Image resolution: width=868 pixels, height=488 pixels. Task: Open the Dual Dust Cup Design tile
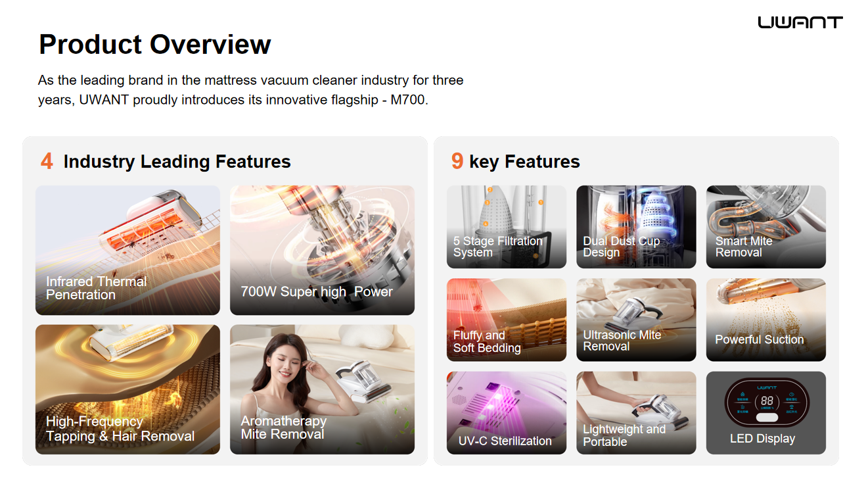pyautogui.click(x=636, y=227)
